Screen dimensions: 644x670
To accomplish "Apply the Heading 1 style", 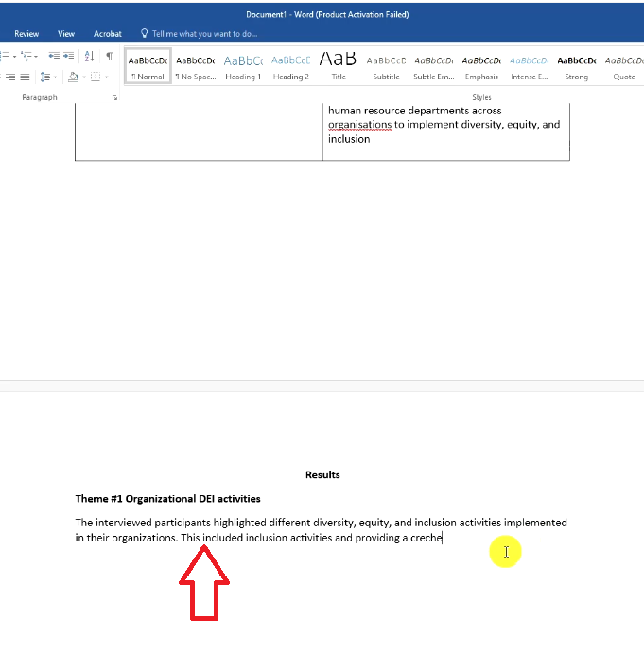I will [x=243, y=66].
